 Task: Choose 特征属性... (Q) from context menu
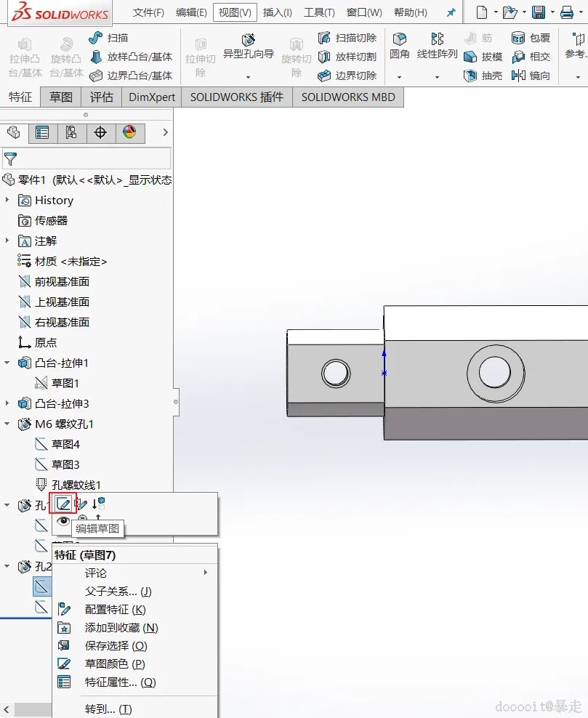pos(134,682)
